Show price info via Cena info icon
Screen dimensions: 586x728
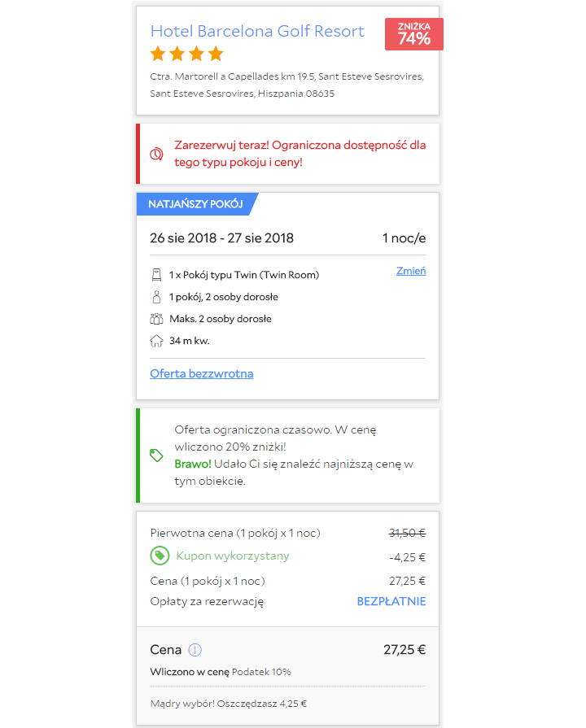point(195,650)
